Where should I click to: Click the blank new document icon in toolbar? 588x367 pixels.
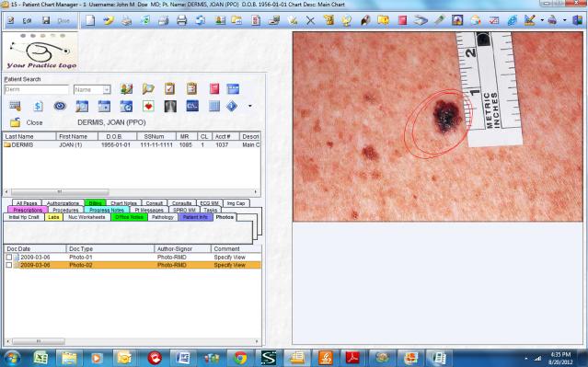90,20
